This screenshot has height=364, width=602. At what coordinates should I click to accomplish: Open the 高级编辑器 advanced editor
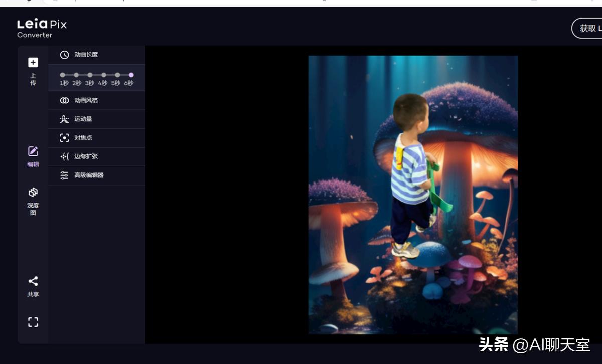97,175
